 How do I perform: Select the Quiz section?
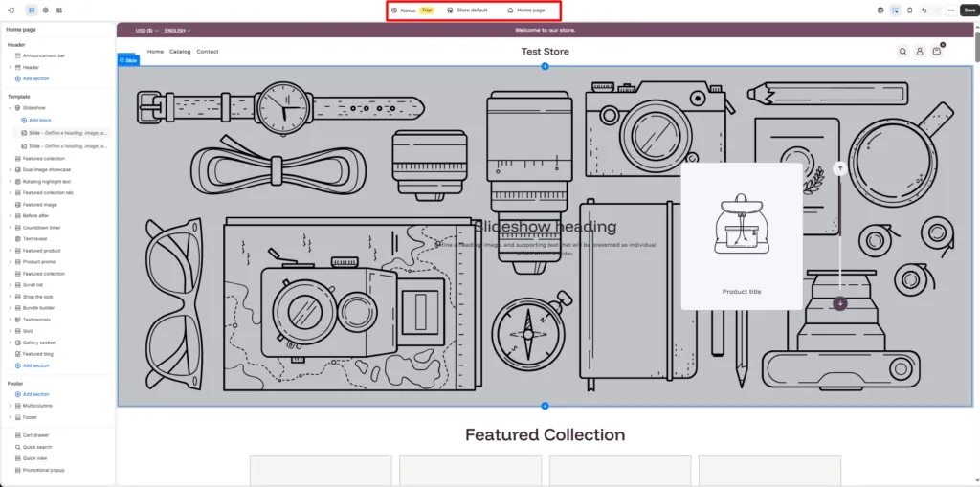click(28, 331)
